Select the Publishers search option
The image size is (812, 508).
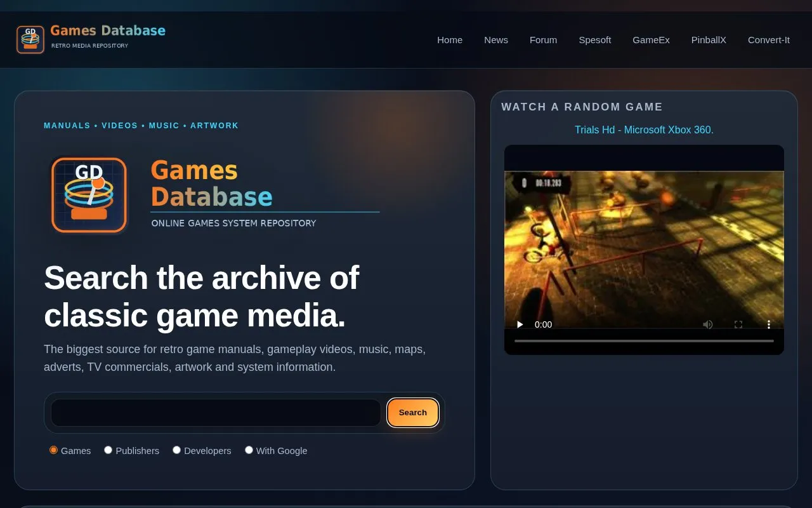(x=108, y=450)
